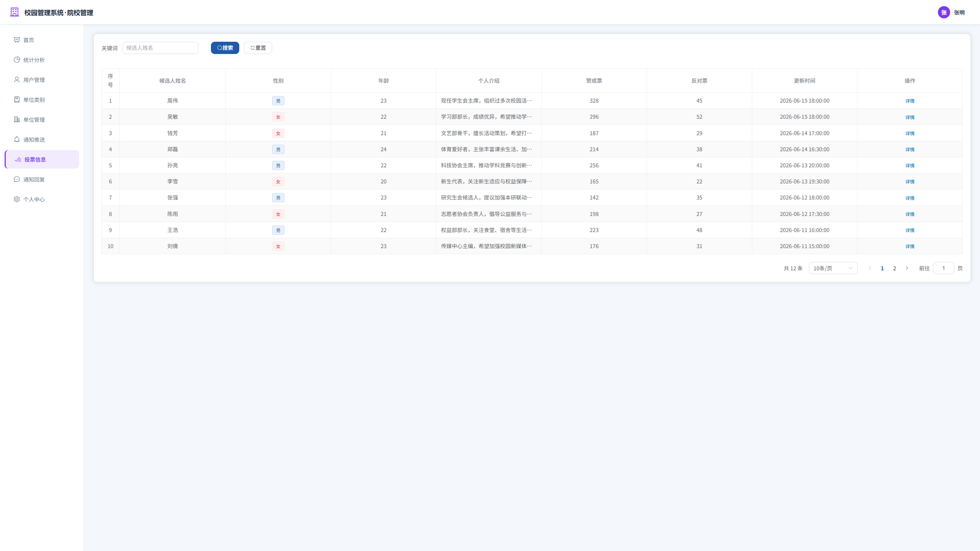Focus the 候选人姓名 keyword input
Viewport: 980px width, 551px height.
[160, 48]
